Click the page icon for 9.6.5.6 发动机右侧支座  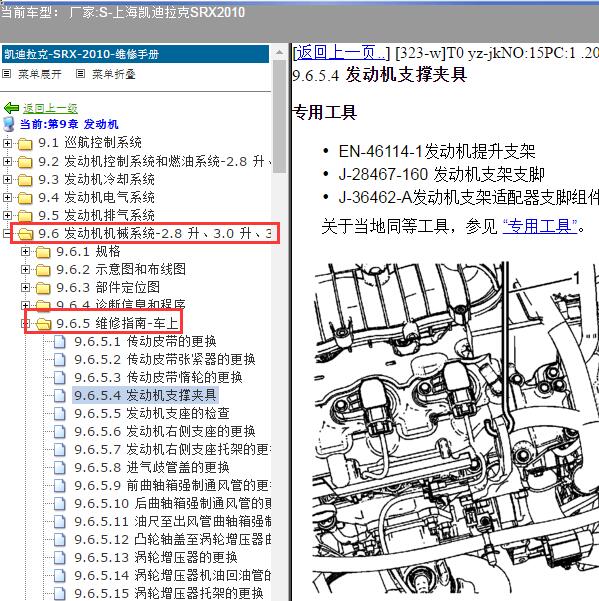(x=60, y=432)
